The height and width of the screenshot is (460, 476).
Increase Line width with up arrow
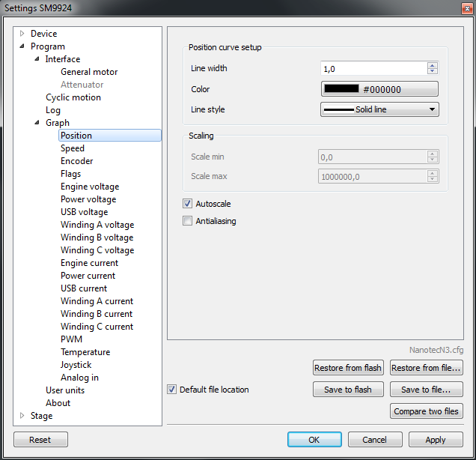[433, 65]
